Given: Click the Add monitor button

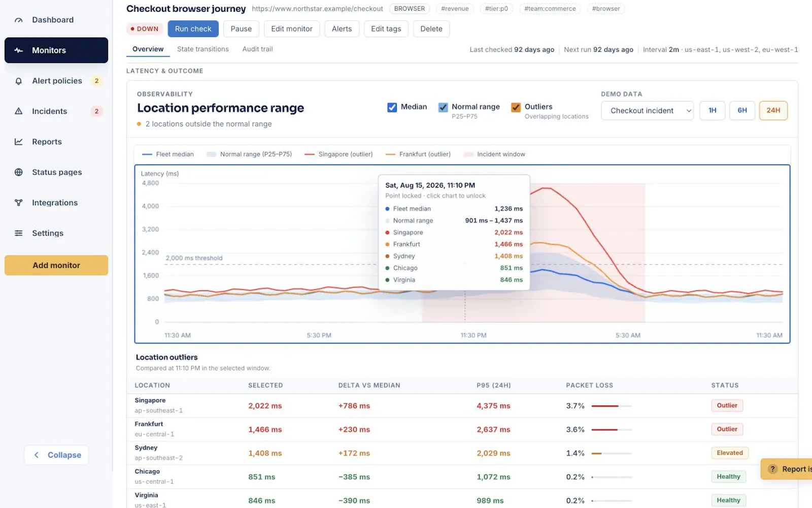Looking at the screenshot, I should point(56,265).
